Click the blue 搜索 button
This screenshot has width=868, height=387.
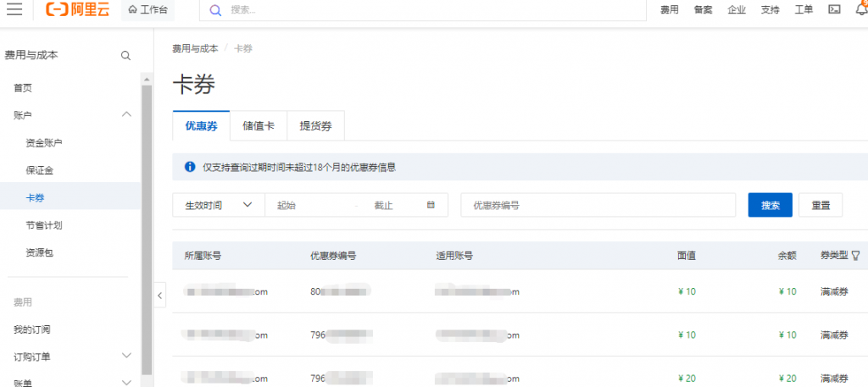coord(770,205)
